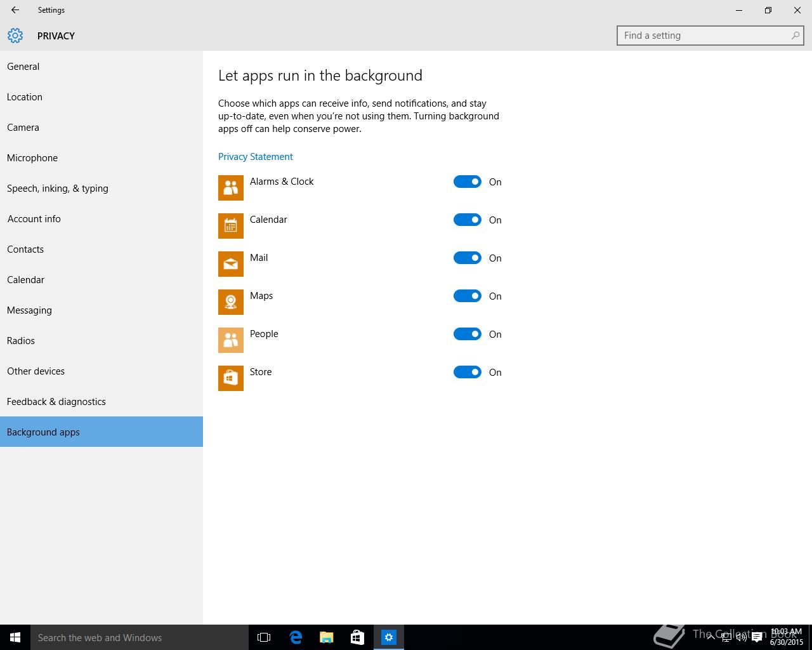Viewport: 812px width, 650px height.
Task: Close the Settings window
Action: [797, 10]
